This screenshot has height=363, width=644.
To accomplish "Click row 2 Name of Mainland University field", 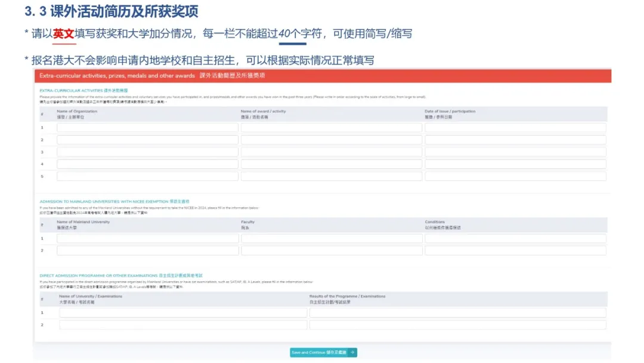I will coord(147,251).
